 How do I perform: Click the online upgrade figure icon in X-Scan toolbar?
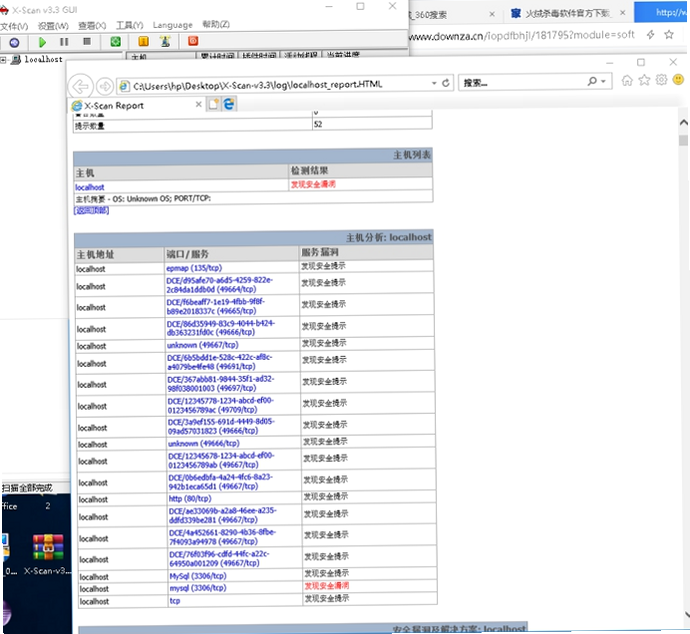coord(165,41)
